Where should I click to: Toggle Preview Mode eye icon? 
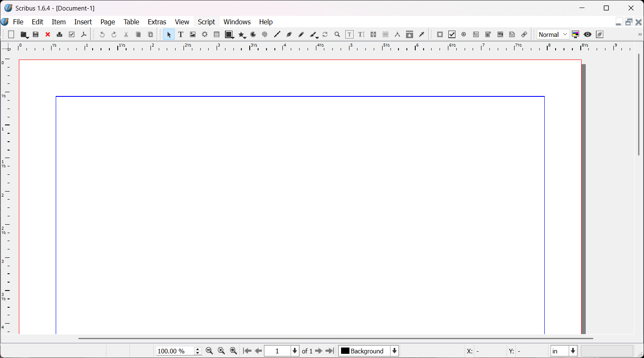coord(587,35)
